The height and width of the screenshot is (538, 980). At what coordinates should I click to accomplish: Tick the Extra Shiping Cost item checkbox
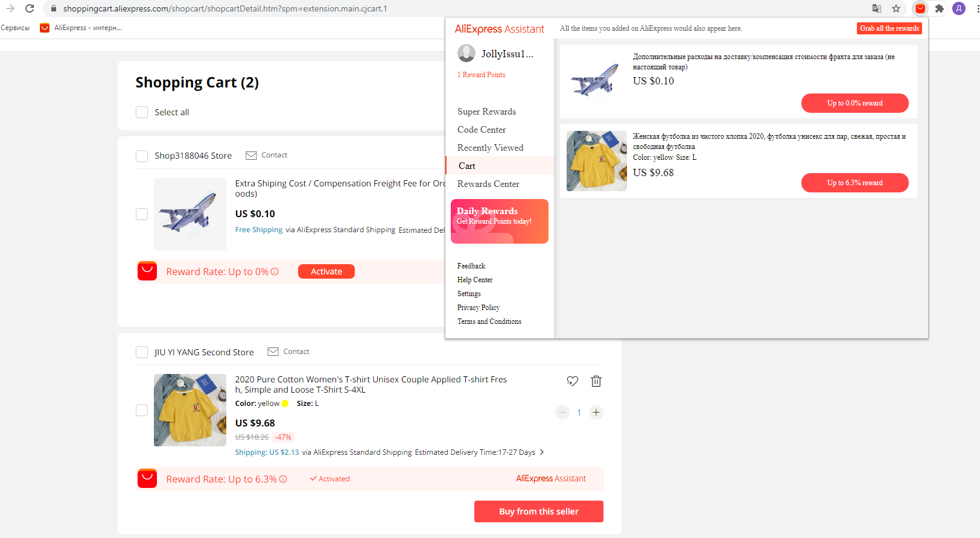click(142, 214)
